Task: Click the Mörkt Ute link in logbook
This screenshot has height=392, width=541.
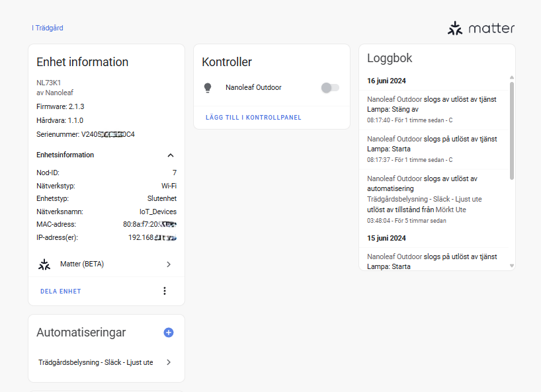Action: pos(450,210)
